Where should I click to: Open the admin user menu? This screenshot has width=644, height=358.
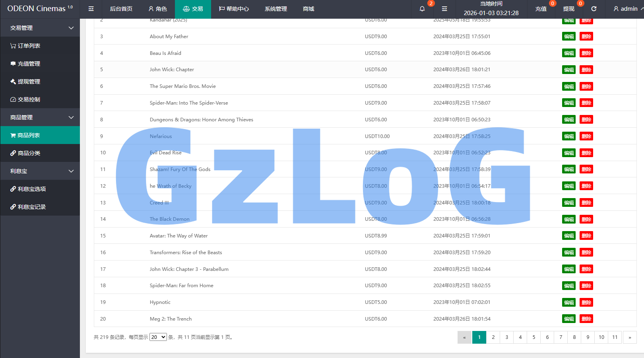pos(626,9)
